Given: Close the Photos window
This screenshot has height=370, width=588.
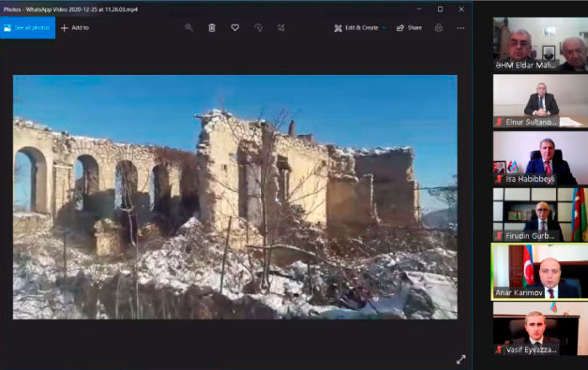Looking at the screenshot, I should pyautogui.click(x=461, y=9).
